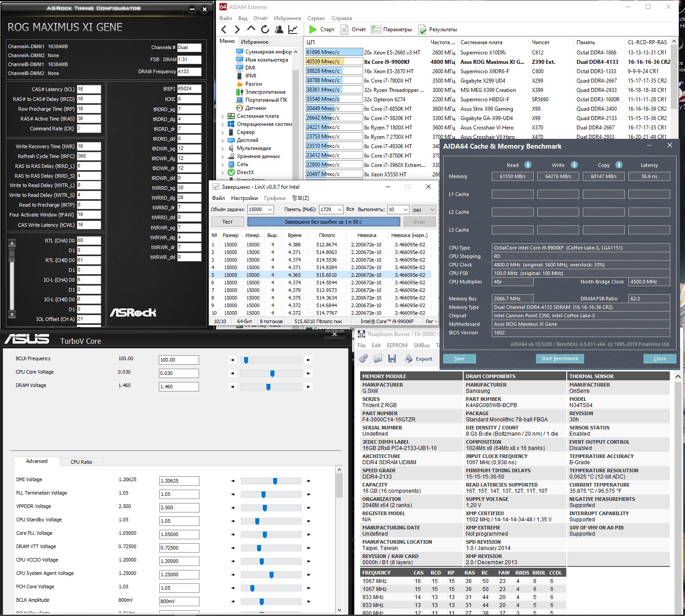Expand the Мультимедиа tree node
This screenshot has width=685, height=616.
tap(222, 148)
